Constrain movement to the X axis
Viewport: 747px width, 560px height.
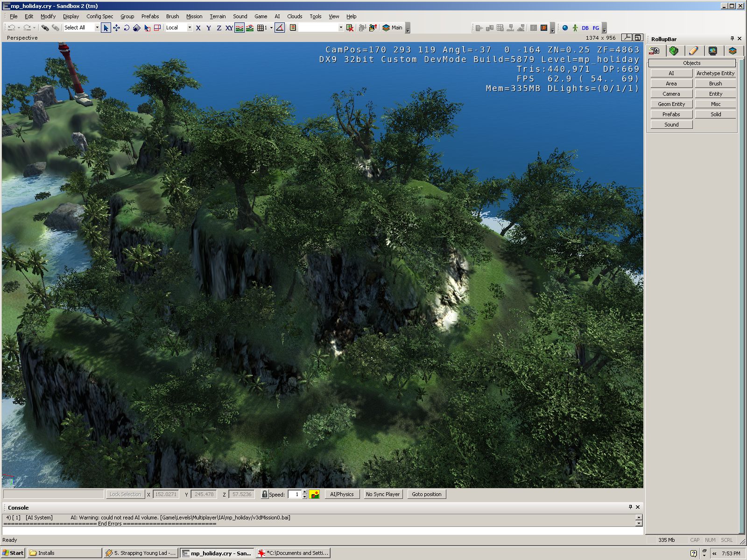point(198,28)
